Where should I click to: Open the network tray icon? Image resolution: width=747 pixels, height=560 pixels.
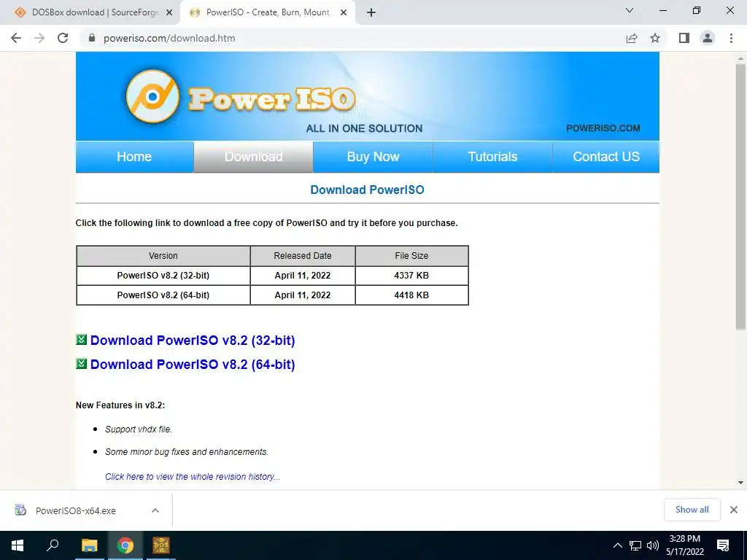pos(635,545)
